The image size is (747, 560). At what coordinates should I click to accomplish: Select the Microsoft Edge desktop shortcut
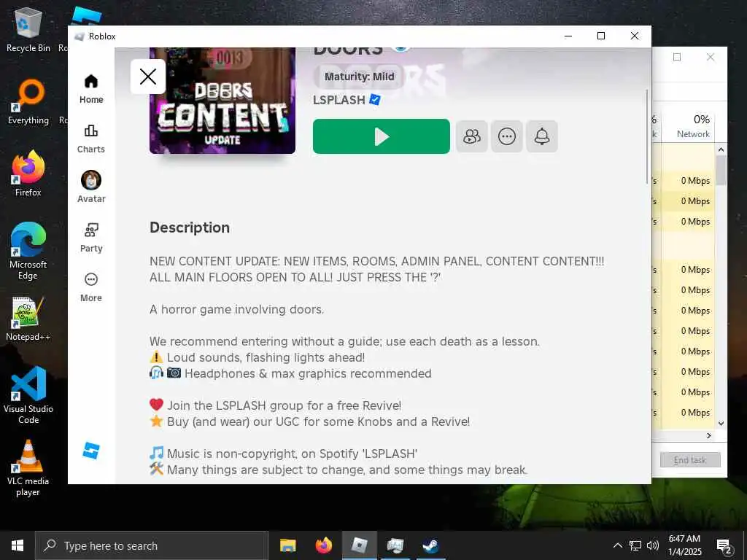(28, 251)
